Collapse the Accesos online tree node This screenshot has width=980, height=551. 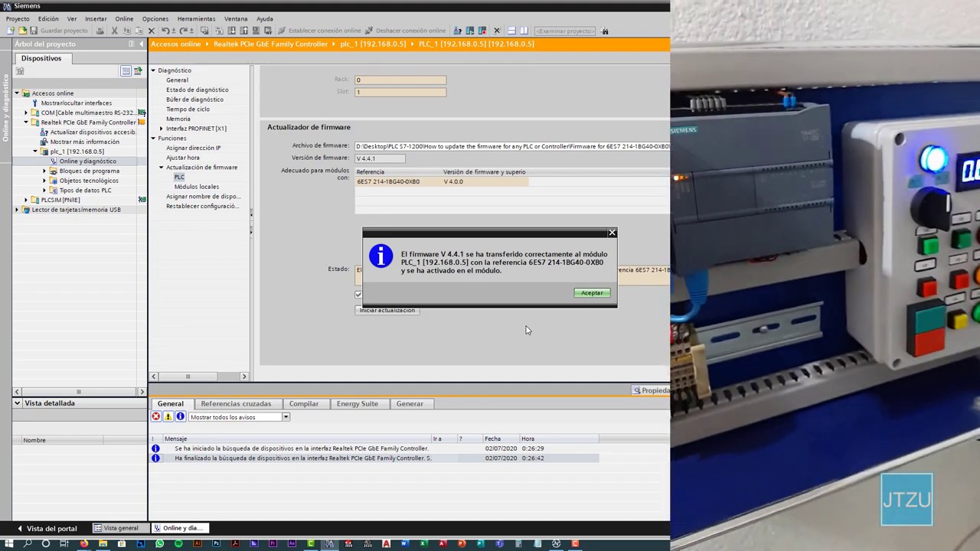[17, 93]
